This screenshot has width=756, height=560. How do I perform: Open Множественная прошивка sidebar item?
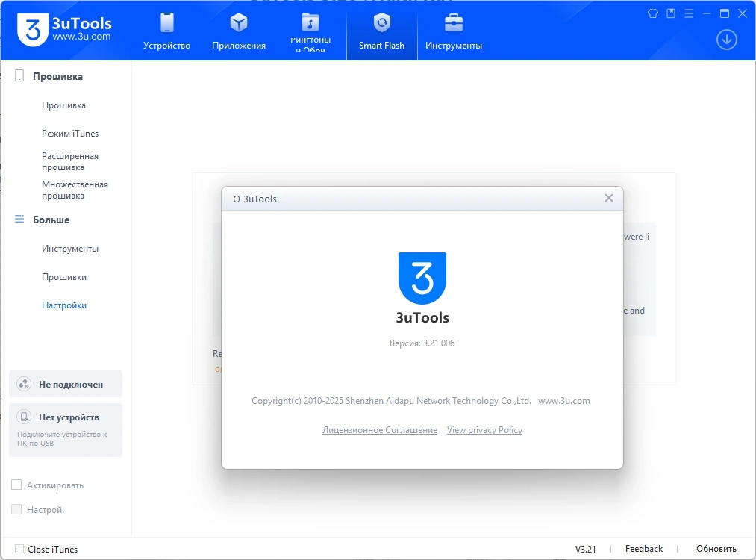click(75, 190)
